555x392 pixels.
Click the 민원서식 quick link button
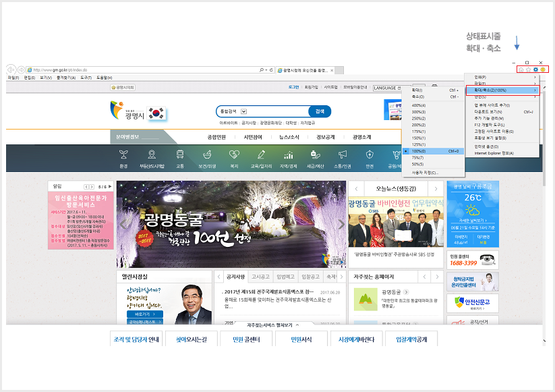[301, 339]
